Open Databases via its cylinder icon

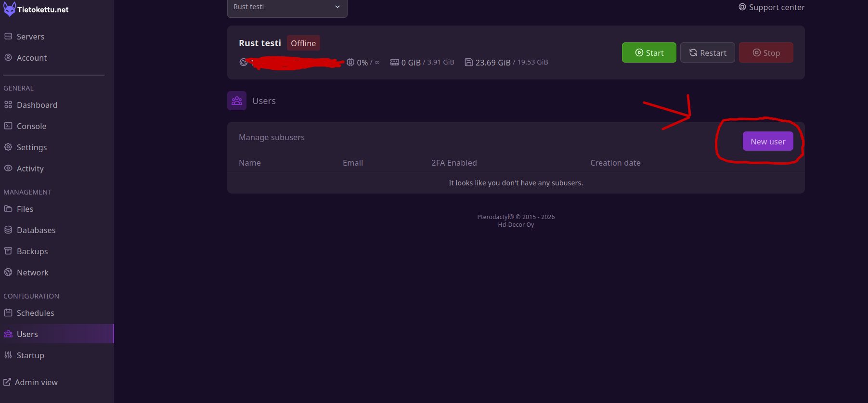pos(8,230)
